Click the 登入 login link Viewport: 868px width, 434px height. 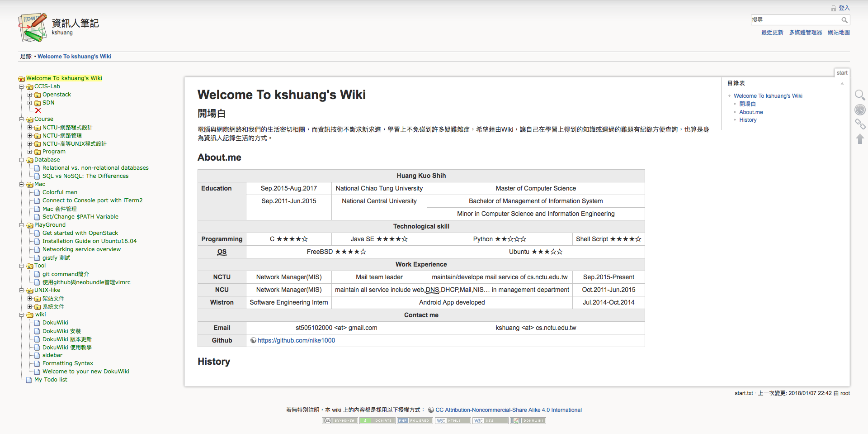(844, 8)
